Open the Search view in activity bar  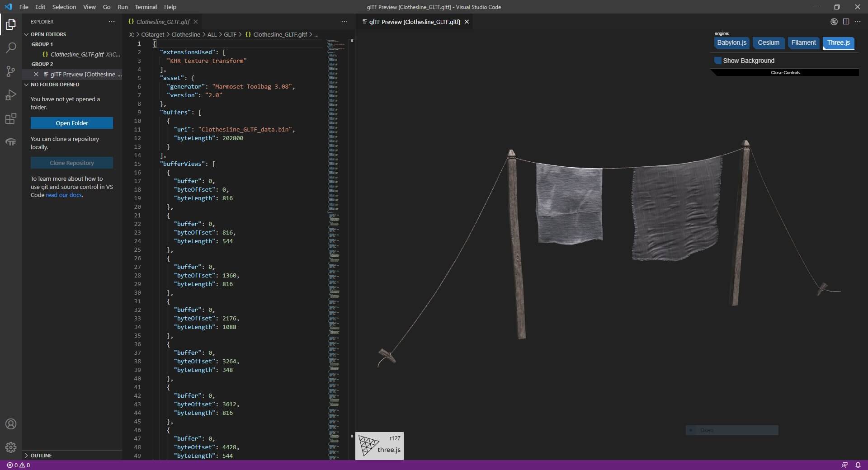[x=11, y=47]
